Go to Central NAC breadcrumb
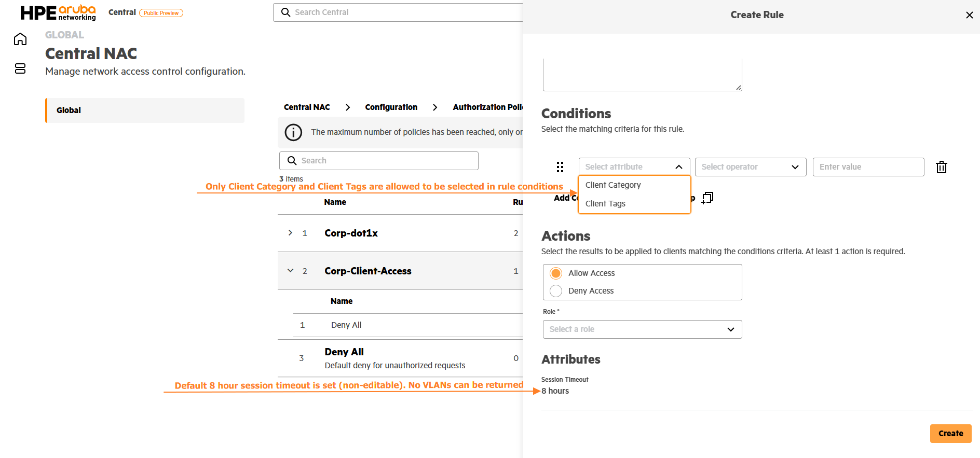 coord(307,107)
